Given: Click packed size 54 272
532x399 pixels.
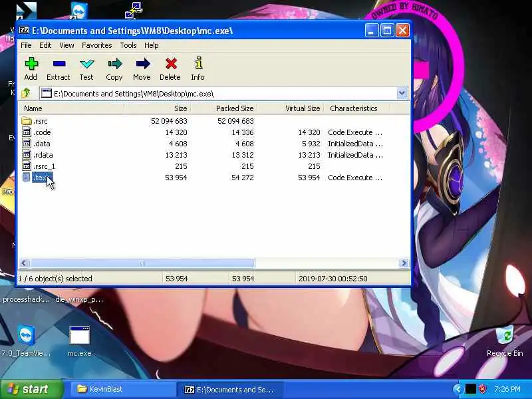Looking at the screenshot, I should click(x=242, y=178).
